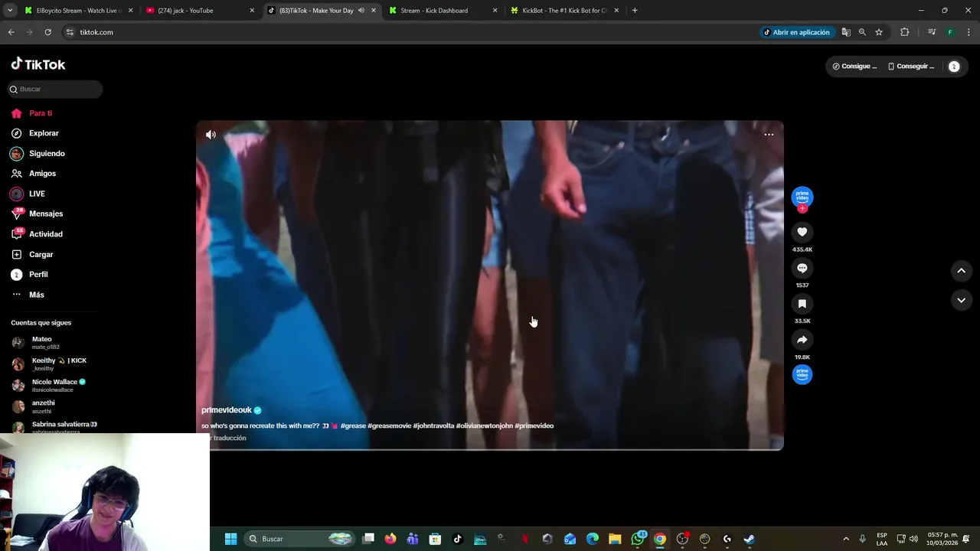Go back in browser history

11,32
